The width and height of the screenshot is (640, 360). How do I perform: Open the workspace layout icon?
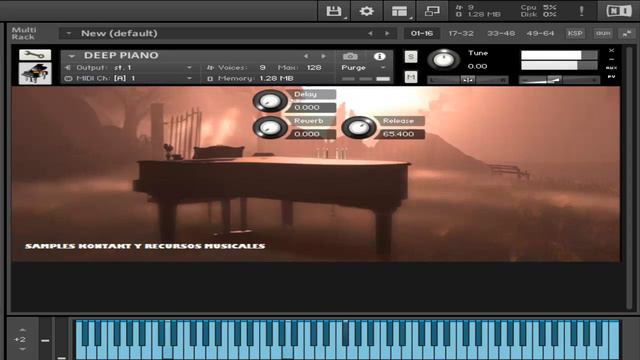coord(399,11)
